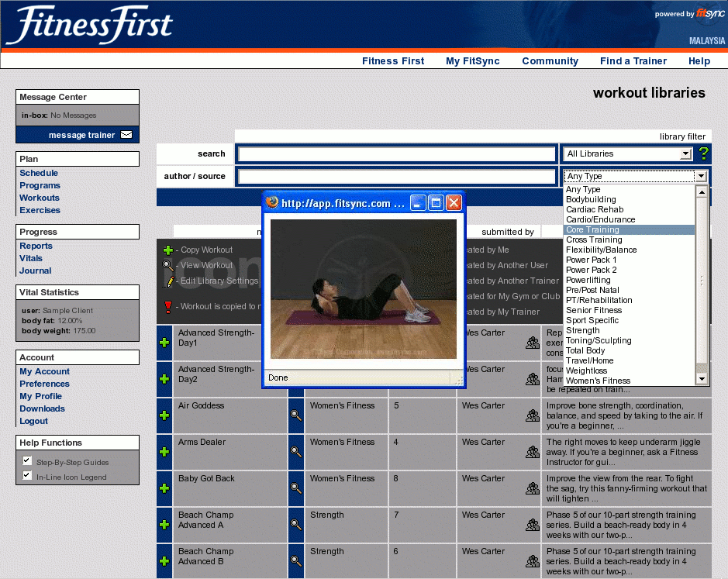Select Toning/Sculpting from the type list

click(599, 340)
